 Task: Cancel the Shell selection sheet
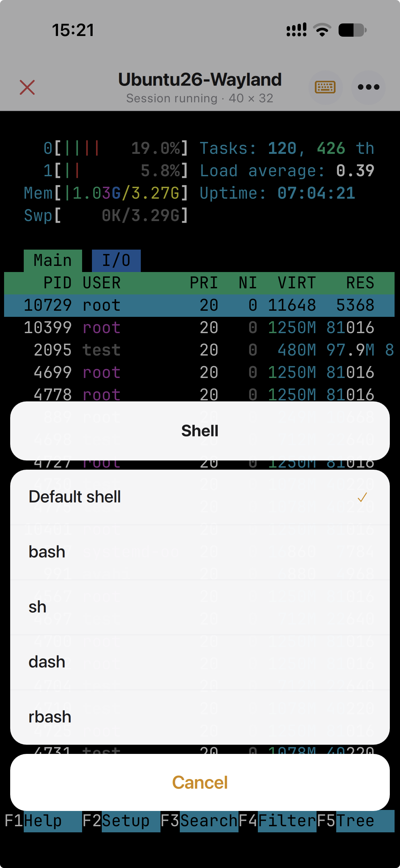[200, 782]
